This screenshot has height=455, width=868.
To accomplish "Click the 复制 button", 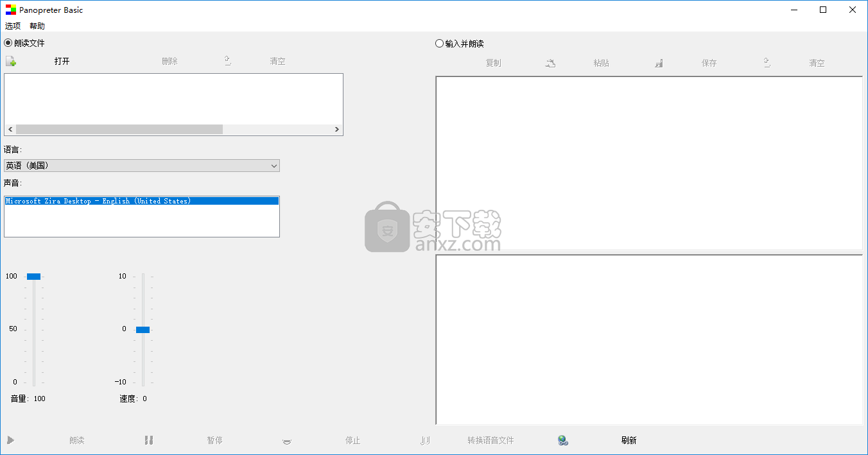I will pos(493,63).
